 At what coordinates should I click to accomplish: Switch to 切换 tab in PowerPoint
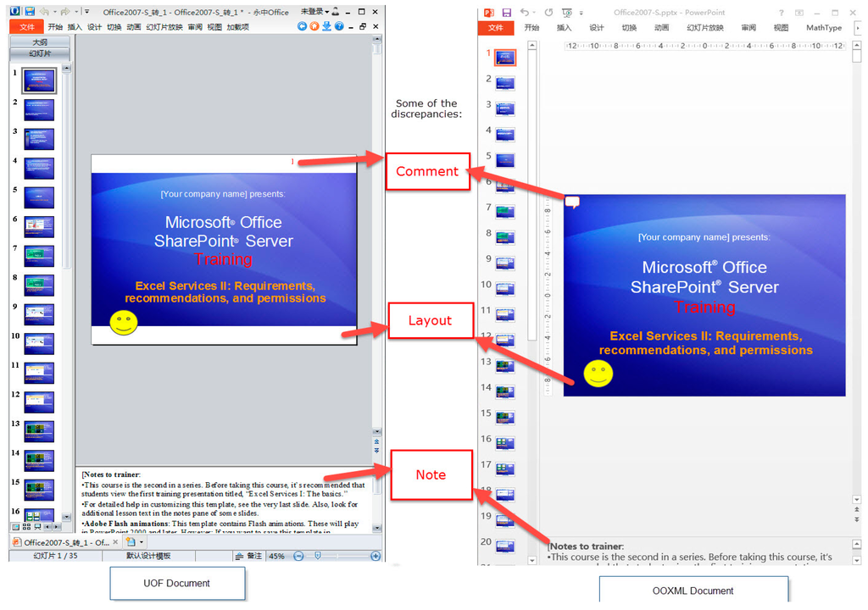click(629, 27)
